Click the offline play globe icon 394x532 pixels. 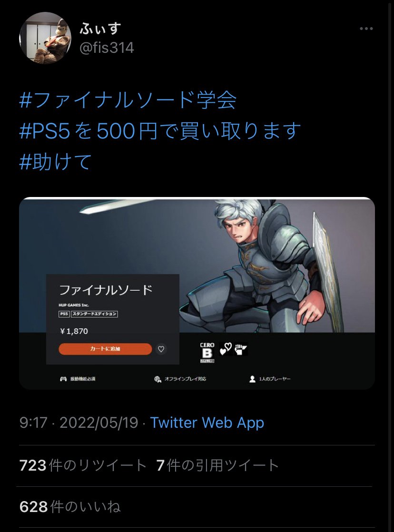(158, 379)
